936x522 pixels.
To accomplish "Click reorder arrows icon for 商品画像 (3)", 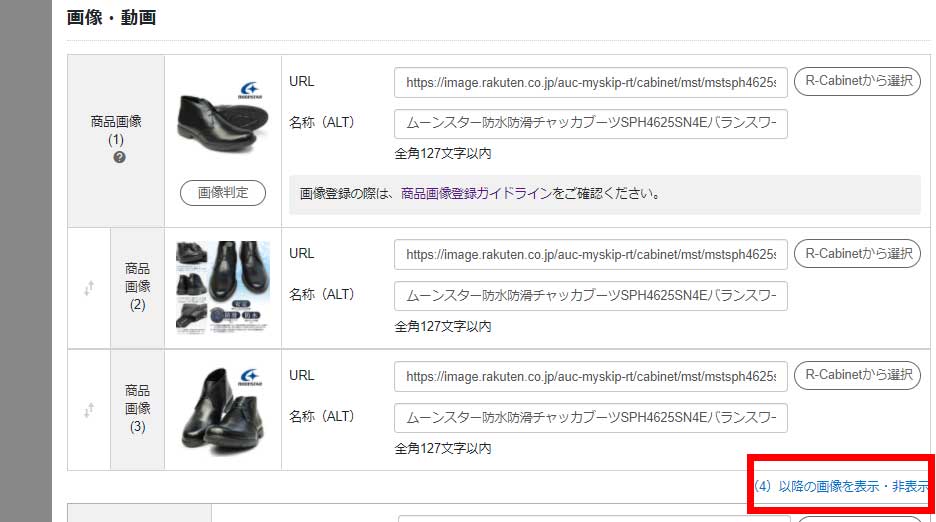I will point(89,410).
